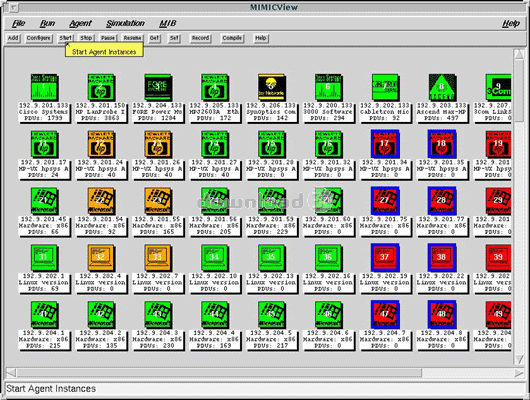Image resolution: width=530 pixels, height=400 pixels.
Task: Click the vertical scrollbar down arrow
Action: 519,359
